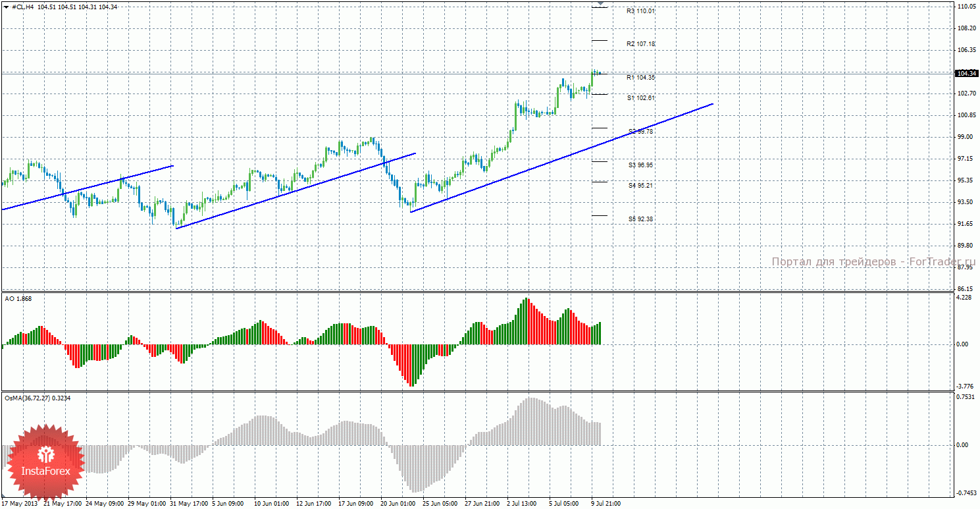Screen dimensions: 980x509
Task: Click the 89.80 price axis label
Action: pos(965,246)
